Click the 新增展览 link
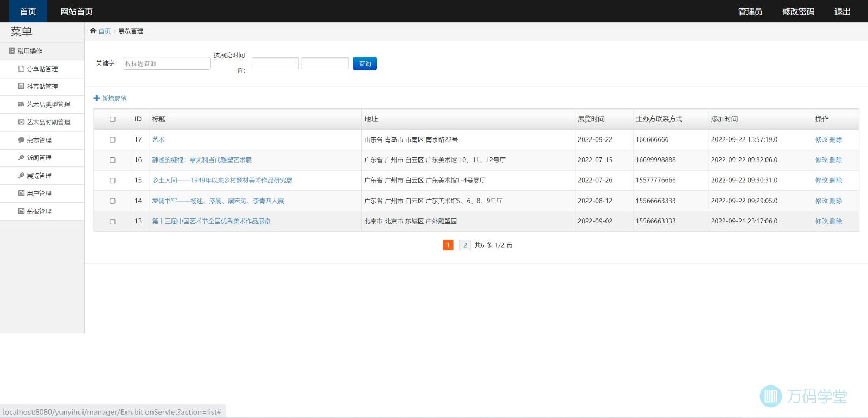Viewport: 868px width, 418px height. coord(114,99)
